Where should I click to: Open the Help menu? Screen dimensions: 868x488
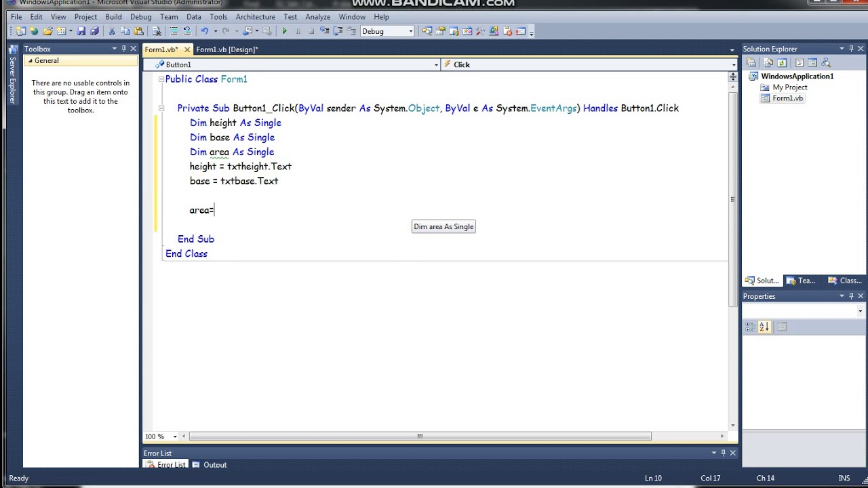(381, 17)
